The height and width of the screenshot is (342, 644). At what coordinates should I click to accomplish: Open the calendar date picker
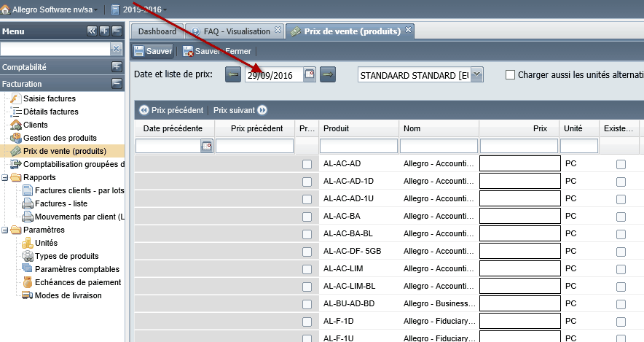[310, 75]
